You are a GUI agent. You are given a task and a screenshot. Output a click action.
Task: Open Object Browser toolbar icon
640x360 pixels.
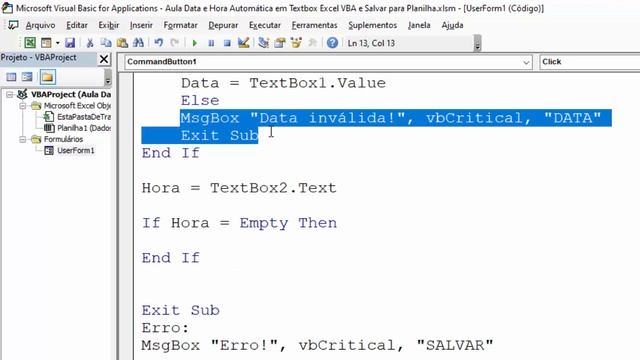point(296,43)
